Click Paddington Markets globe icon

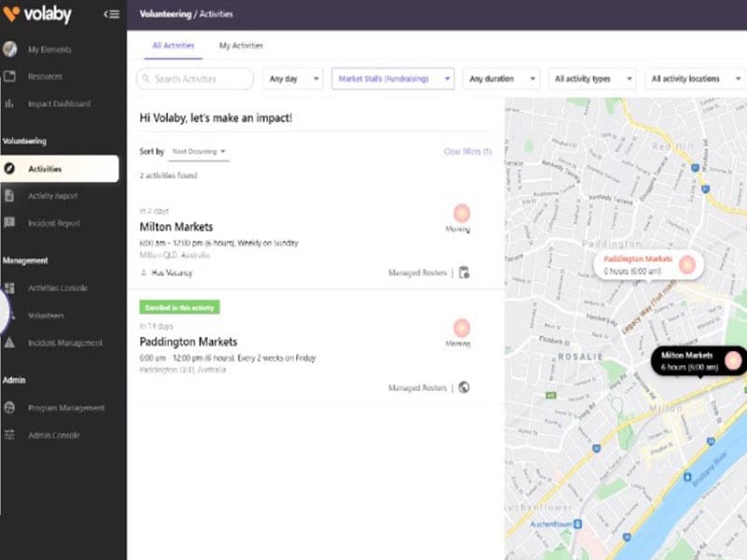click(x=464, y=387)
